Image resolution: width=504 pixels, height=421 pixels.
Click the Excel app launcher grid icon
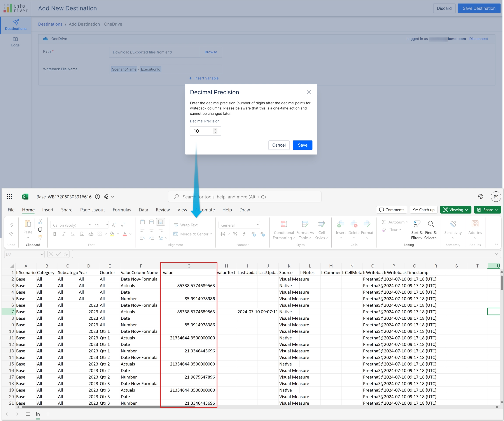(9, 197)
